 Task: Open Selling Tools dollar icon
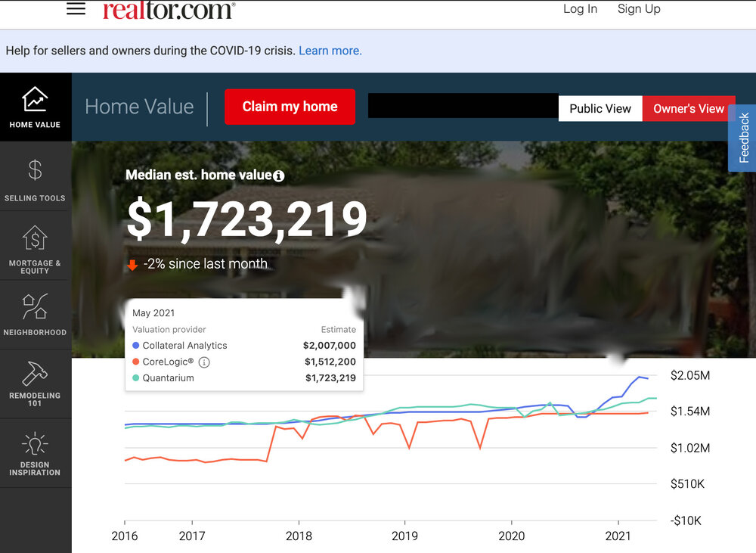(35, 170)
